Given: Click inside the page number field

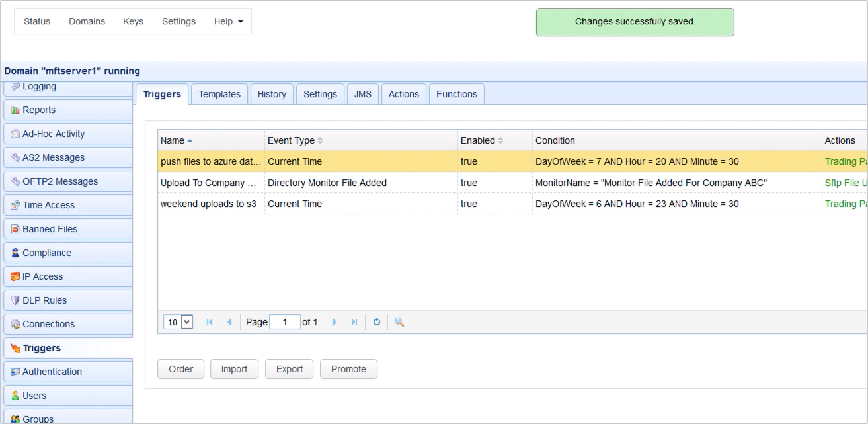Looking at the screenshot, I should coord(284,321).
